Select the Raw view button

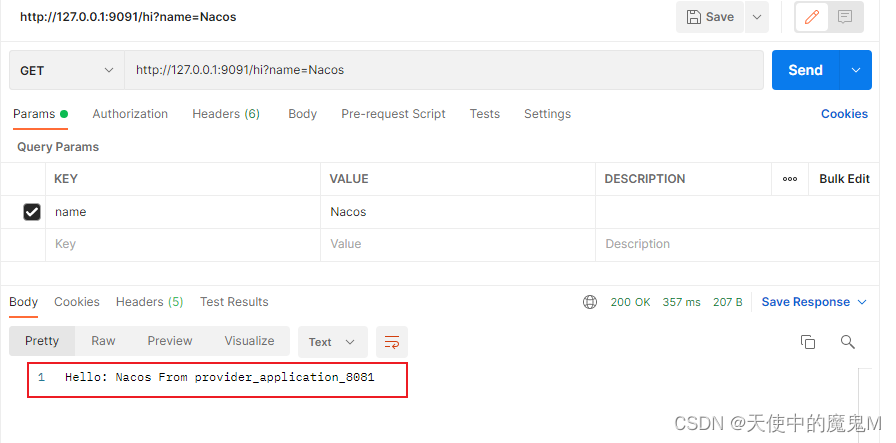(103, 341)
